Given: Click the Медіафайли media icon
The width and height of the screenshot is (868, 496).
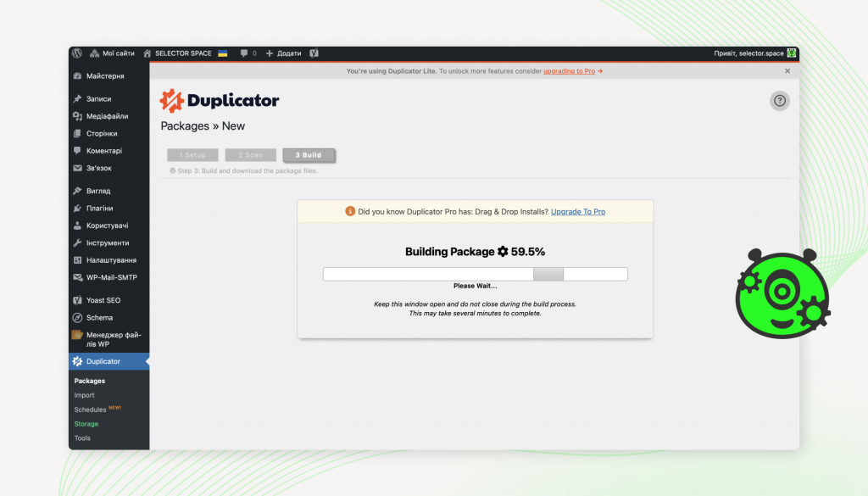Looking at the screenshot, I should 76,116.
